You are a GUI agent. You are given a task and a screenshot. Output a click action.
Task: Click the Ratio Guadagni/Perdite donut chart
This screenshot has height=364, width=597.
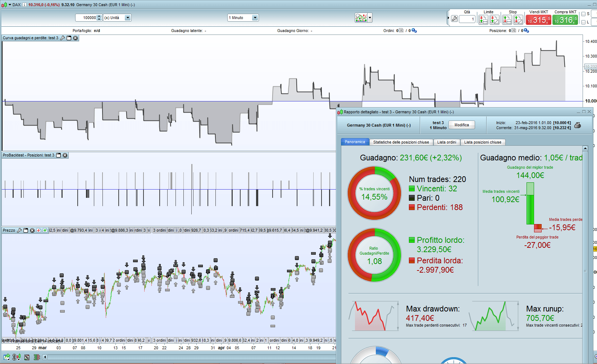point(374,255)
